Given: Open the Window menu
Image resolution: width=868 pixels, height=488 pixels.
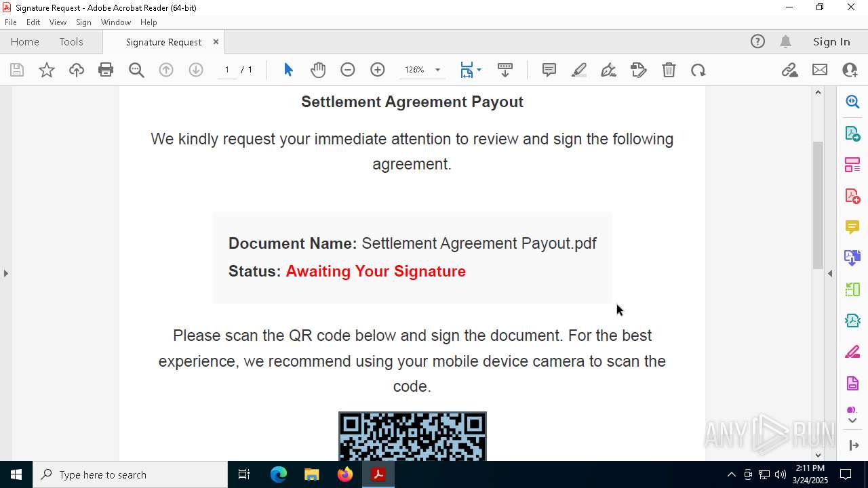Looking at the screenshot, I should (x=116, y=22).
